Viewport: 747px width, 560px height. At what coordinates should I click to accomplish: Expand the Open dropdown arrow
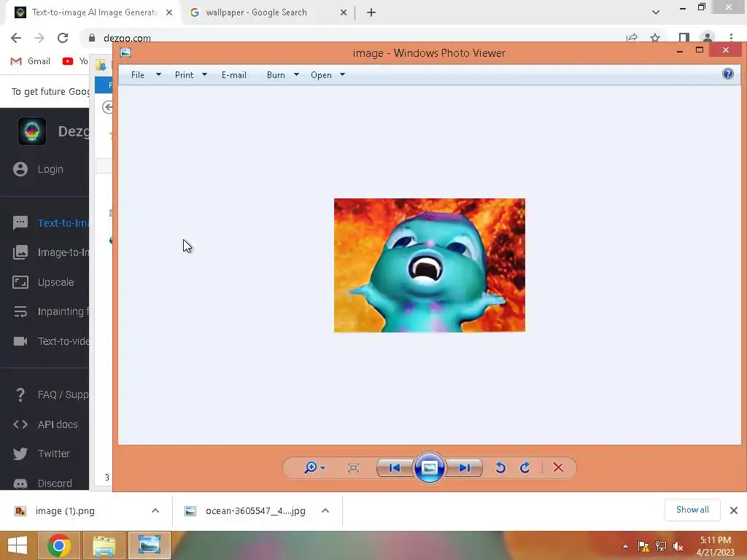point(342,75)
